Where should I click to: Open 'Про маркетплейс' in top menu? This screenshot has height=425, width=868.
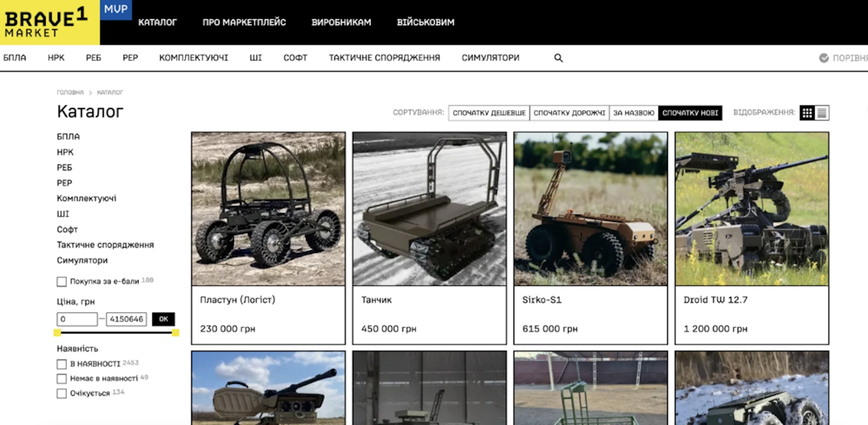(244, 22)
